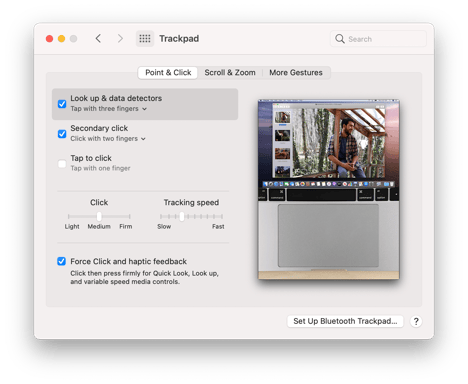Click the Trackpad window title
The image size is (468, 384).
(179, 39)
